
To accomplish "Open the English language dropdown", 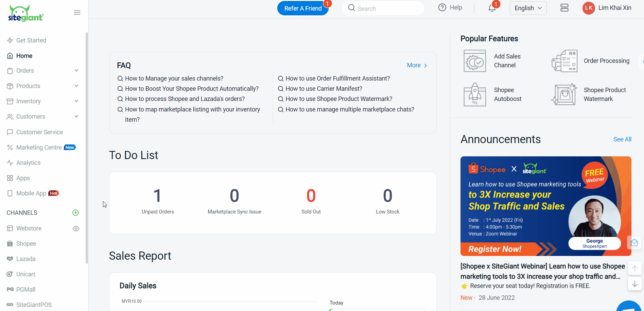I will (528, 8).
